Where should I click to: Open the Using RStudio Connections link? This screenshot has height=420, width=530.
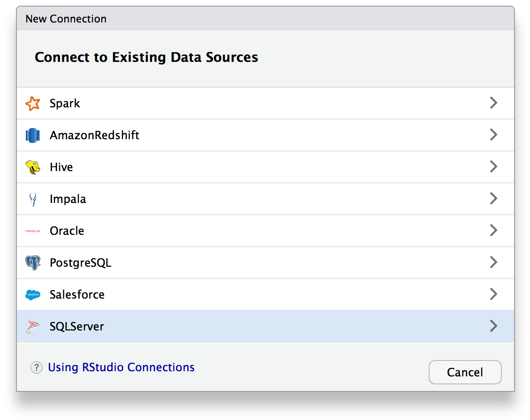(121, 367)
